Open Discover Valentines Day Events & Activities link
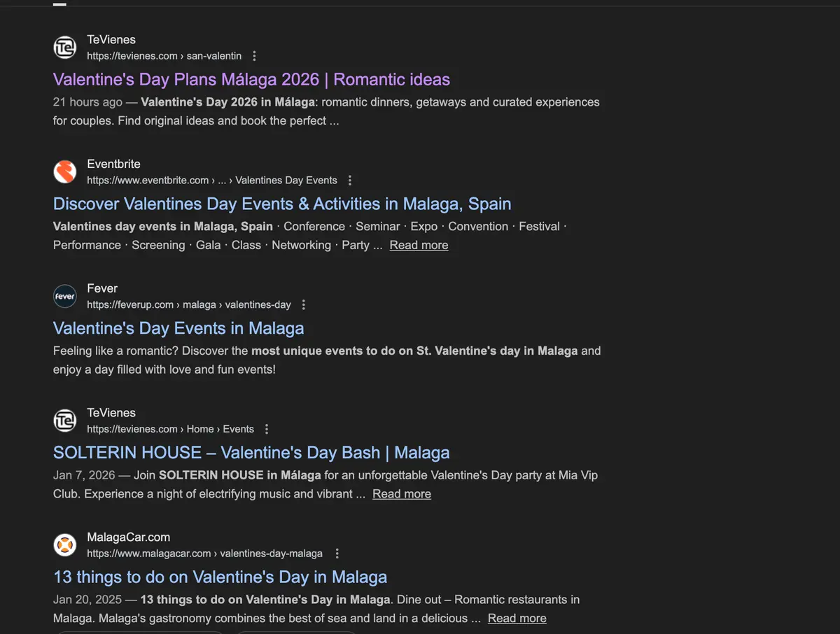840x634 pixels. click(282, 204)
